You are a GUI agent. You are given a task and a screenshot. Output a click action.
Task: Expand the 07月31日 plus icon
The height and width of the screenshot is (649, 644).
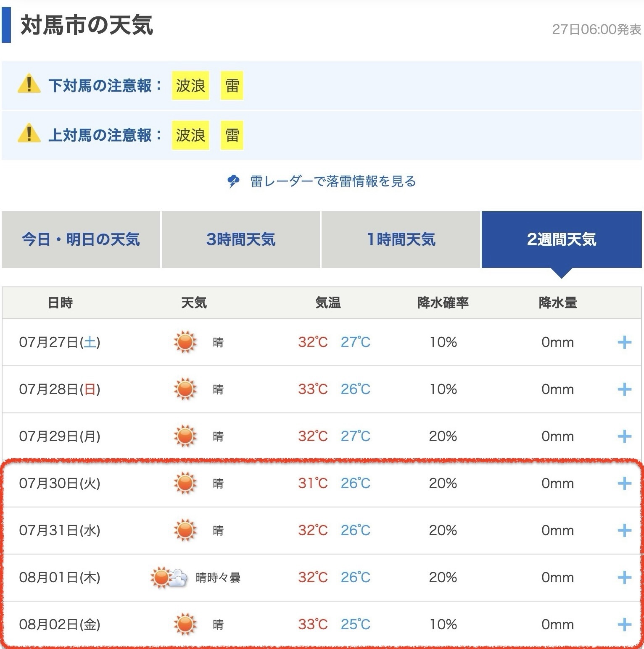coord(624,531)
